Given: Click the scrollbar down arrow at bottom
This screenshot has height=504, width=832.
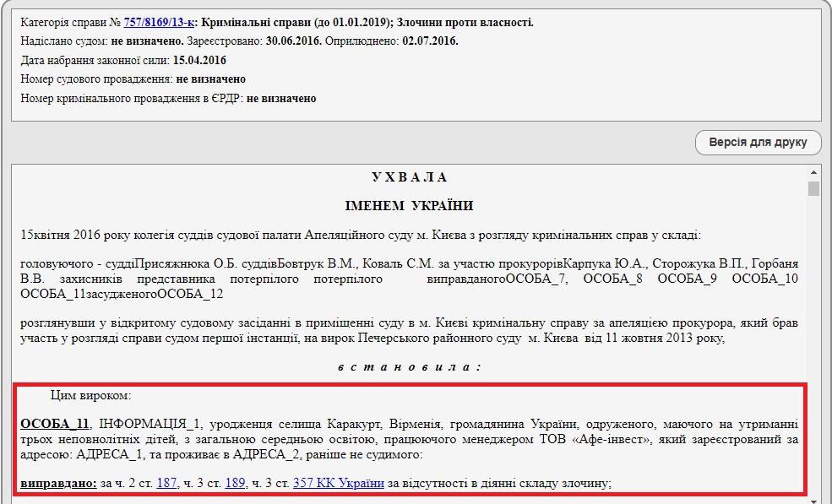Looking at the screenshot, I should click(813, 499).
